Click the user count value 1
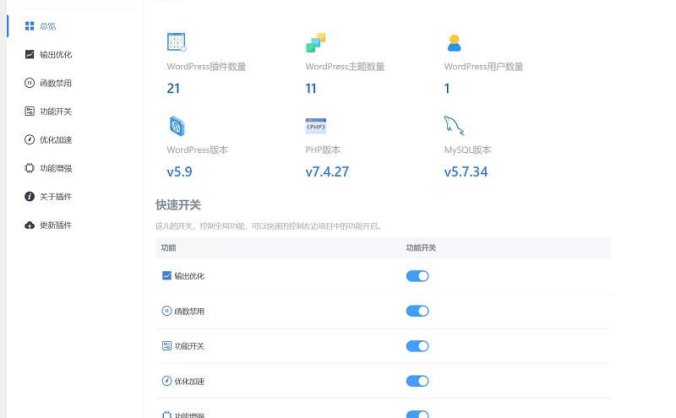676x418 pixels. [447, 88]
